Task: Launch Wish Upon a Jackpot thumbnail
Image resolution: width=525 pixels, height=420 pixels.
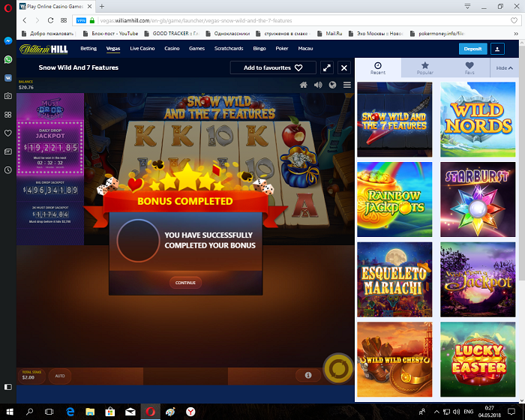Action: (478, 280)
